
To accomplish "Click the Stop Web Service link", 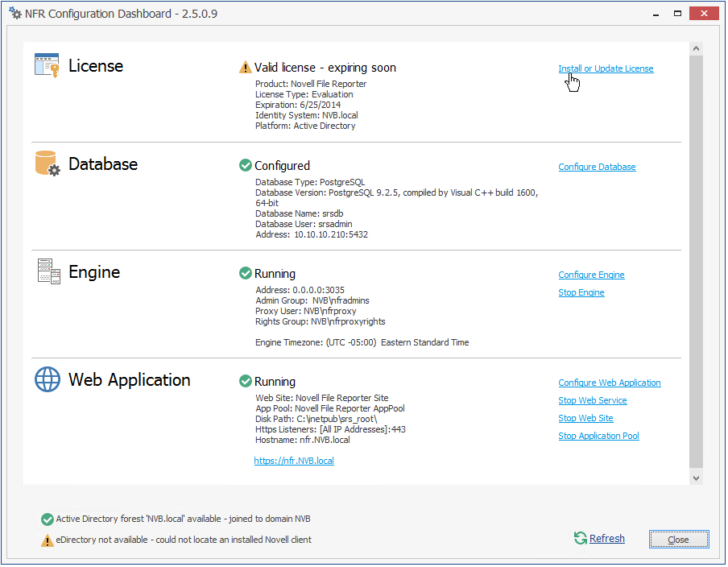I will click(593, 400).
